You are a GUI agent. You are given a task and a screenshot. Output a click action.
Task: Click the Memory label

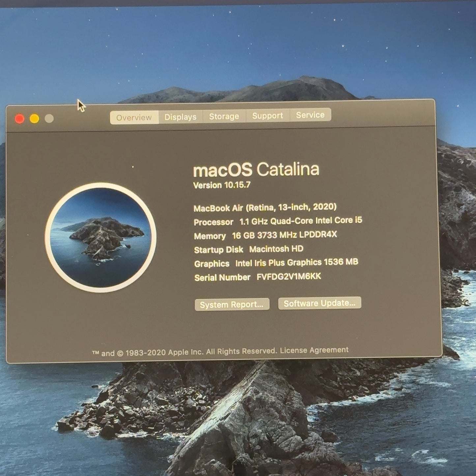(210, 236)
